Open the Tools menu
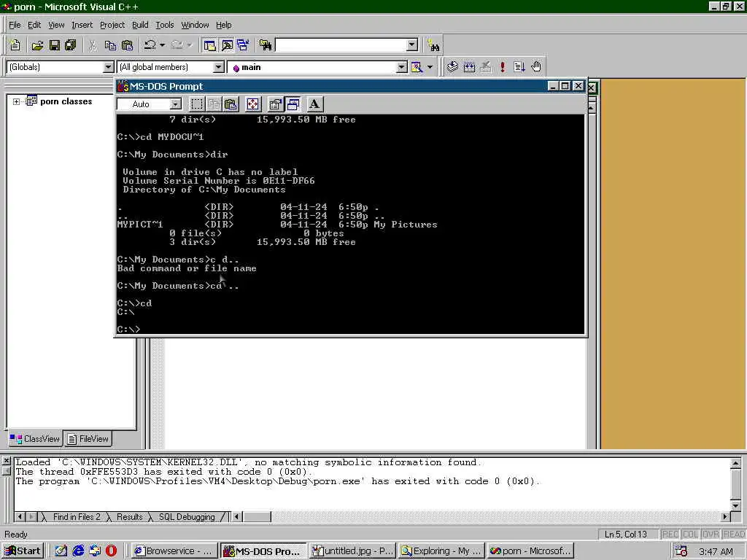The image size is (747, 560). pos(165,25)
